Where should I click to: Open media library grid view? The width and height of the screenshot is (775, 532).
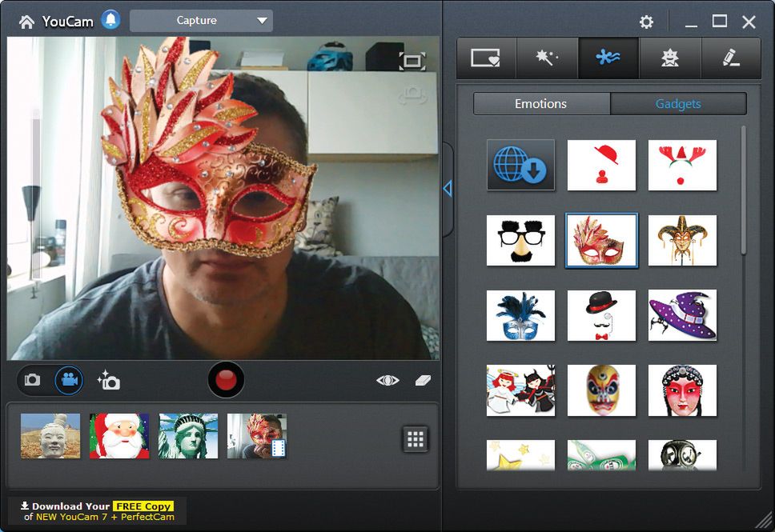pos(416,438)
